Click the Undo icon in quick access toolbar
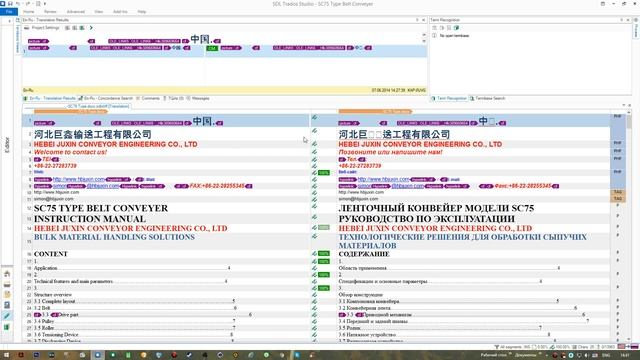 tap(18, 4)
